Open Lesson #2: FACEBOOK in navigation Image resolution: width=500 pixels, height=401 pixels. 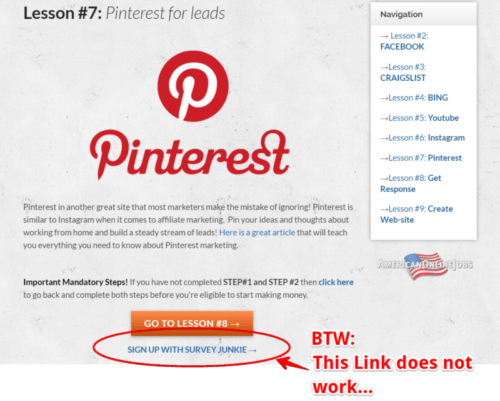coord(404,41)
